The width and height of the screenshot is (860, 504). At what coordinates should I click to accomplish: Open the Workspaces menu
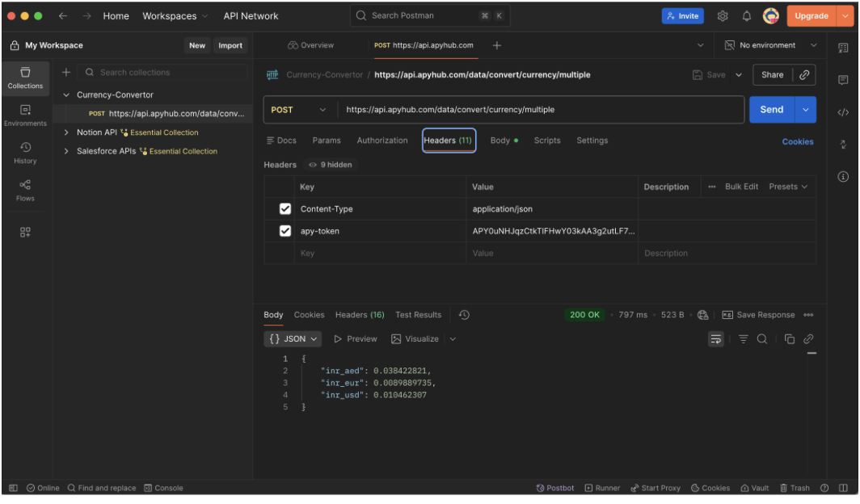coord(175,16)
